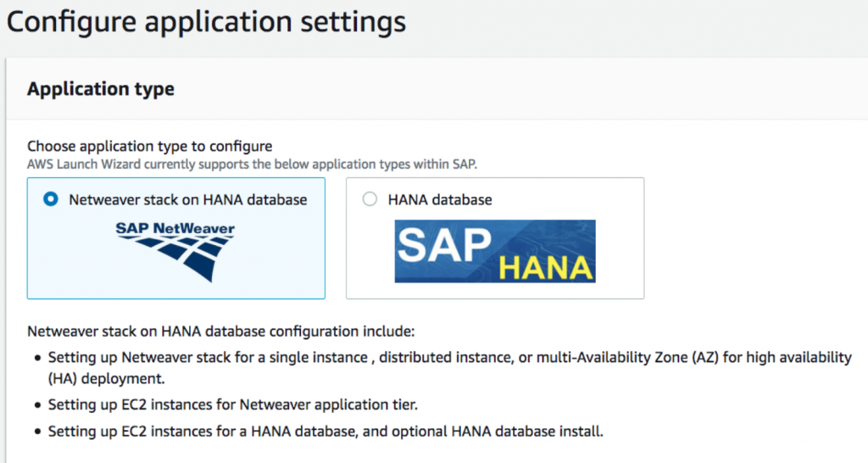Screen dimensions: 868x463
Task: Click the white SAP lettering in HANA logo
Action: coord(443,243)
